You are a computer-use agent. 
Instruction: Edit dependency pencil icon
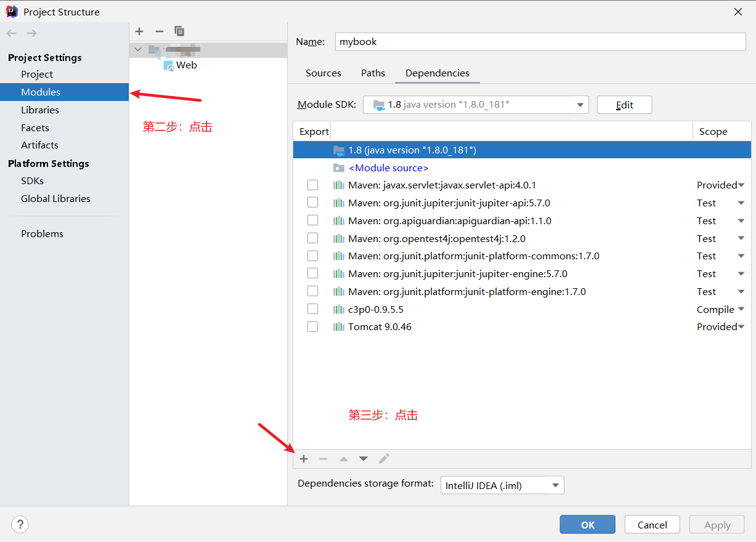(x=384, y=459)
